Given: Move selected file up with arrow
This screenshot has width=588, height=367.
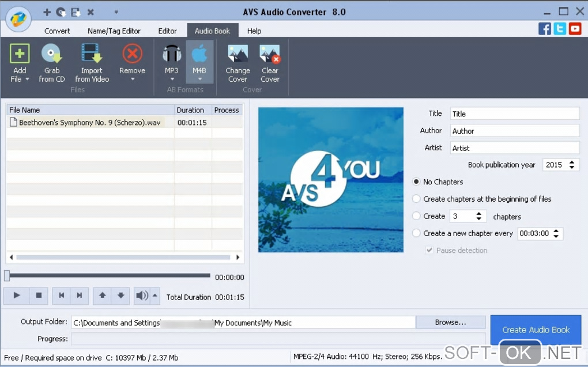Looking at the screenshot, I should [102, 296].
